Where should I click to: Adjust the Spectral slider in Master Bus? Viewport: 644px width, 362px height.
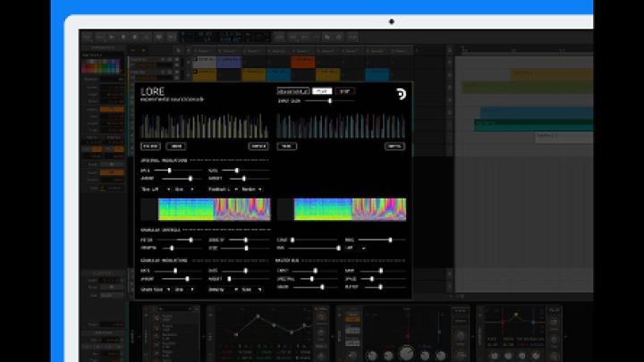(x=318, y=279)
